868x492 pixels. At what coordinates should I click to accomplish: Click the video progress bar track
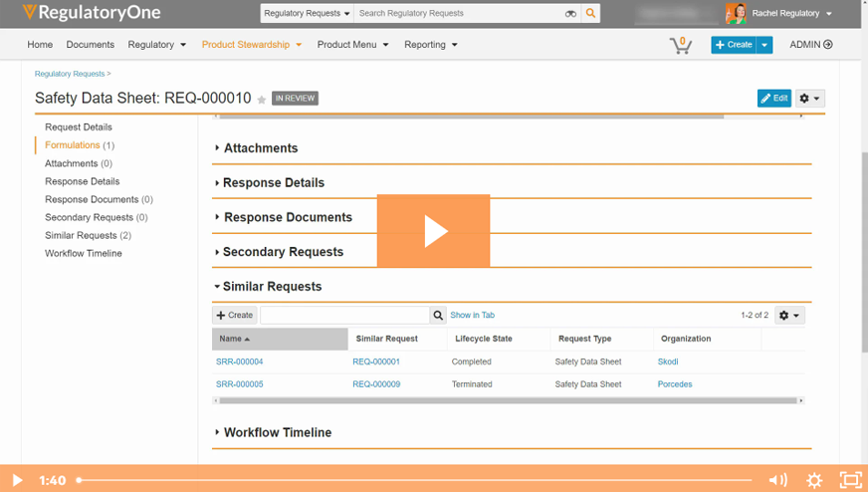point(415,480)
